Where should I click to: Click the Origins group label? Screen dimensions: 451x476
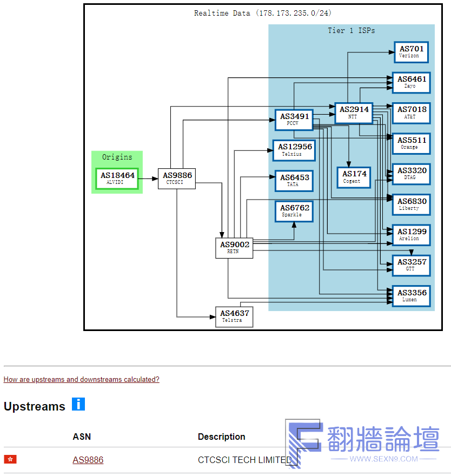tap(117, 157)
